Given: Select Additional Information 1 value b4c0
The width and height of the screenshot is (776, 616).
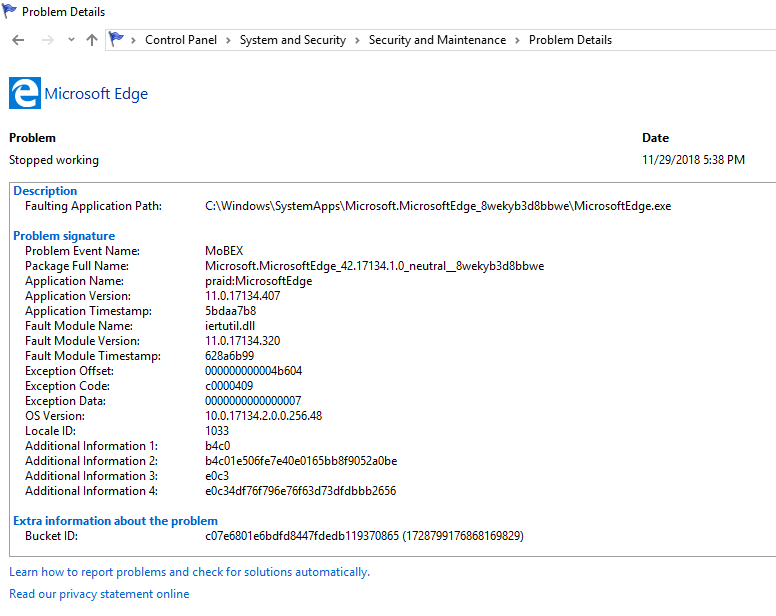Looking at the screenshot, I should (218, 446).
